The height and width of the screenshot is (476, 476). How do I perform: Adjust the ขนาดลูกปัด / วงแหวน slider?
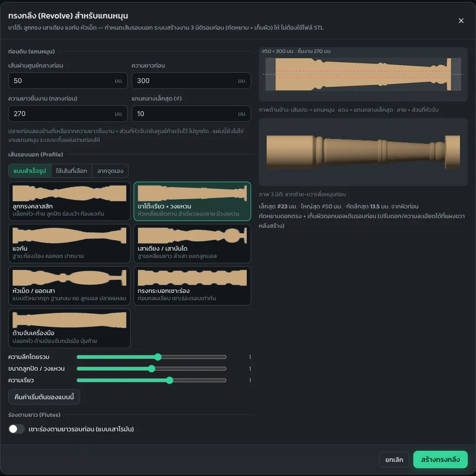(152, 369)
